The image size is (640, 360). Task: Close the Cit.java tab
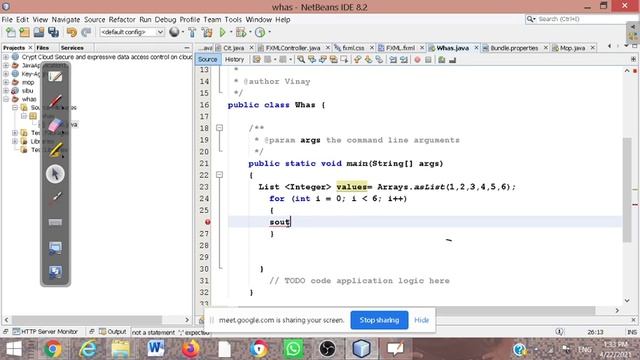tap(251, 48)
